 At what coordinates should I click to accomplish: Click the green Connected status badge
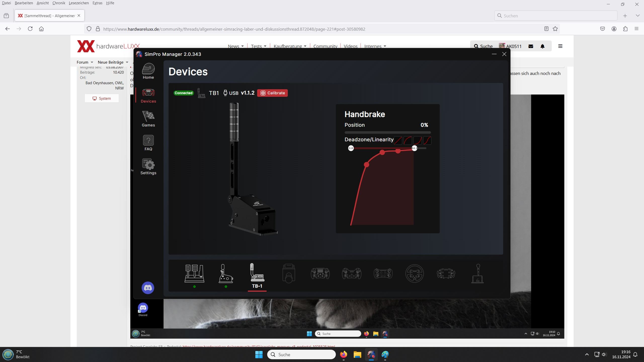(183, 93)
